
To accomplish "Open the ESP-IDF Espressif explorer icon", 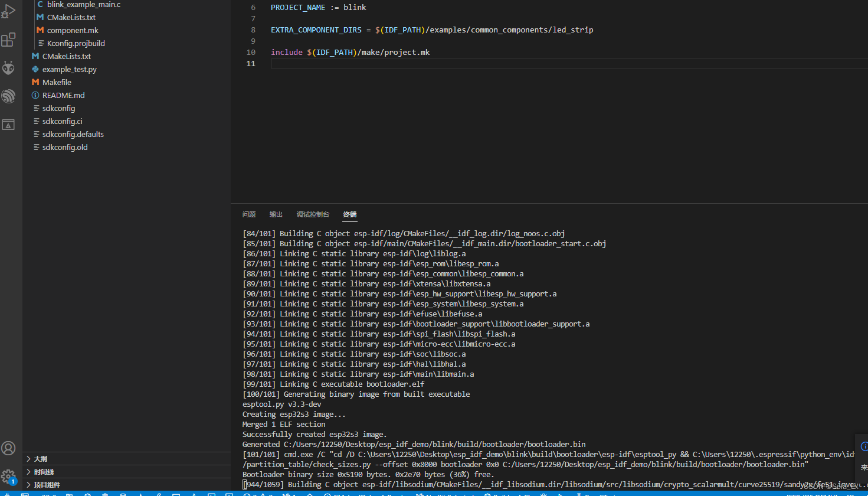I will tap(8, 96).
